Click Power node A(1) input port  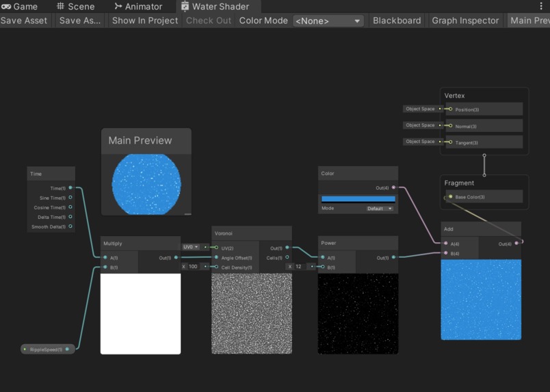tap(323, 258)
